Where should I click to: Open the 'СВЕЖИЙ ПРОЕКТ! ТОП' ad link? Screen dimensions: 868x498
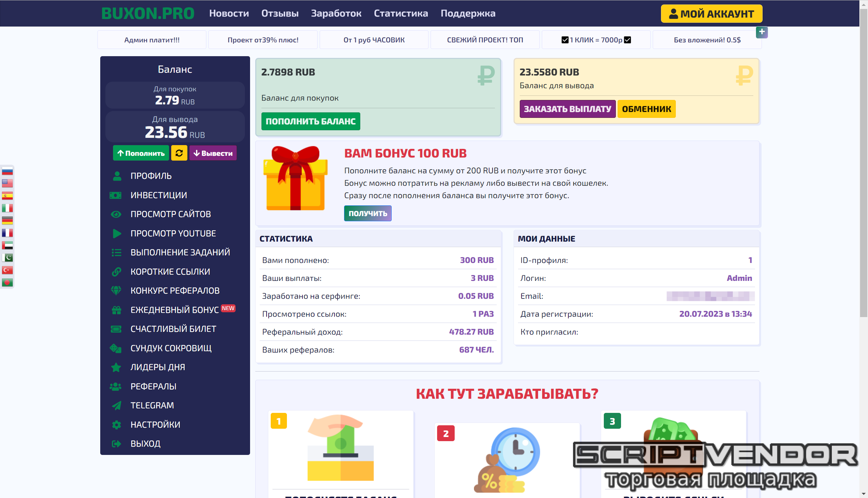pyautogui.click(x=485, y=40)
